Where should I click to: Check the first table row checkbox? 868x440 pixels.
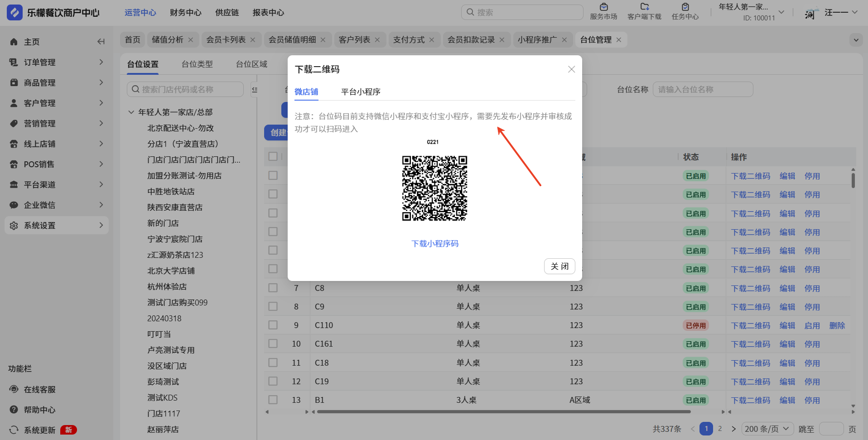coord(273,175)
